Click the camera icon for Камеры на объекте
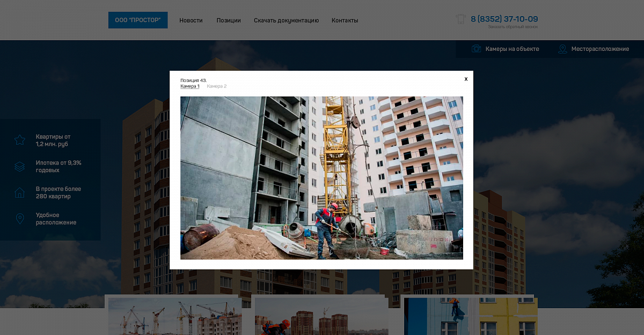Screen dimensions: 644x335 pos(477,49)
